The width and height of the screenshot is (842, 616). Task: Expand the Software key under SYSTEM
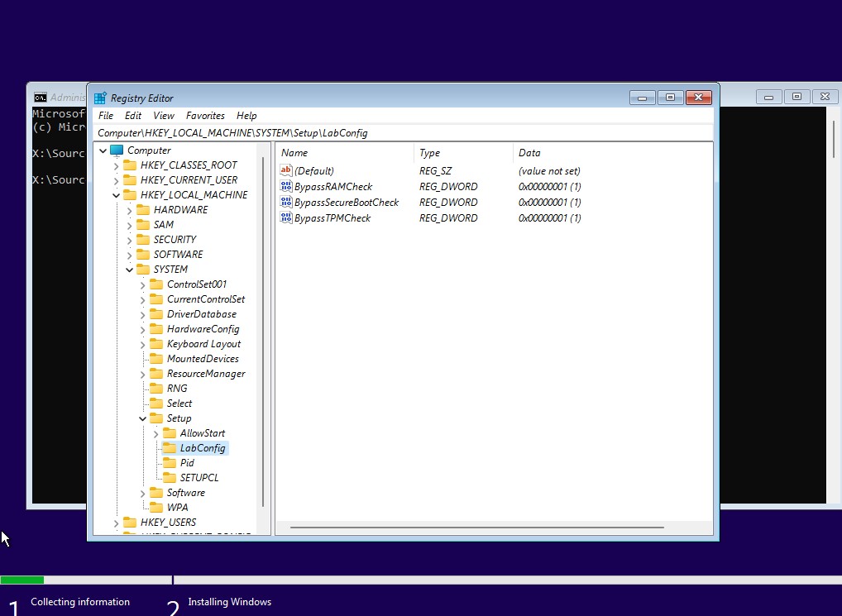click(142, 493)
